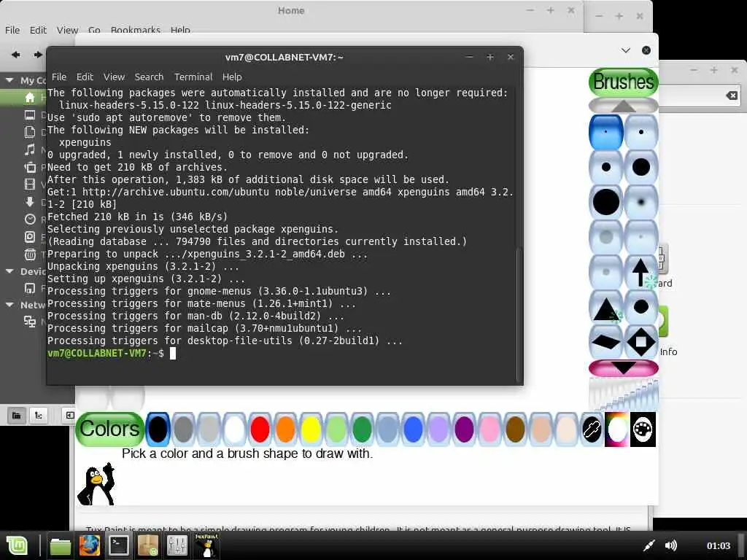The image size is (747, 560).
Task: Click the network tray icon
Action: (x=649, y=545)
